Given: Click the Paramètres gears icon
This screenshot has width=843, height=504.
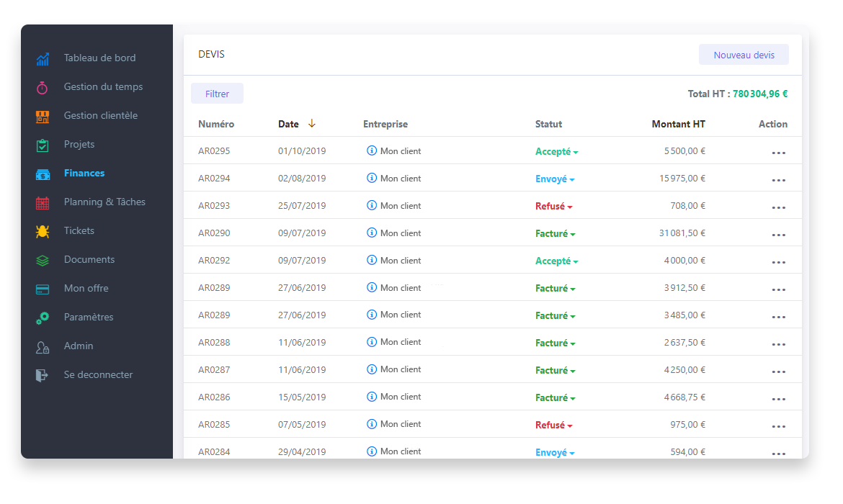Looking at the screenshot, I should coord(43,318).
